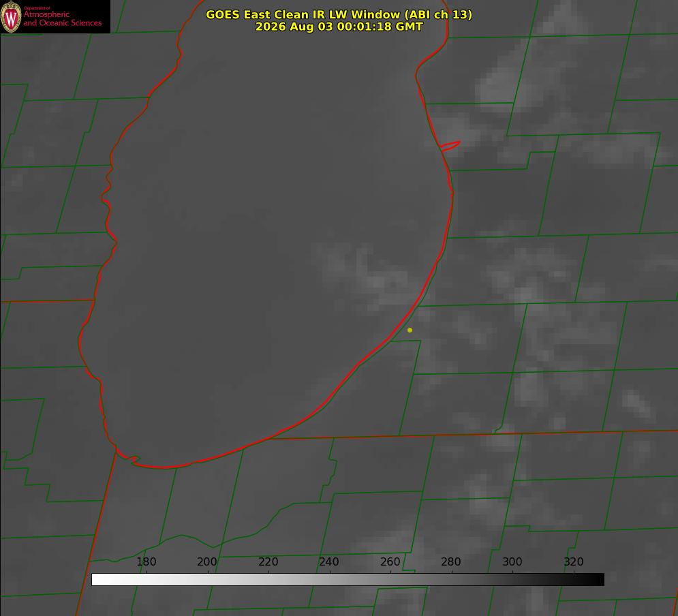This screenshot has height=616, width=678.
Task: Click the small red inlet loop on the east shore
Action: (450, 146)
